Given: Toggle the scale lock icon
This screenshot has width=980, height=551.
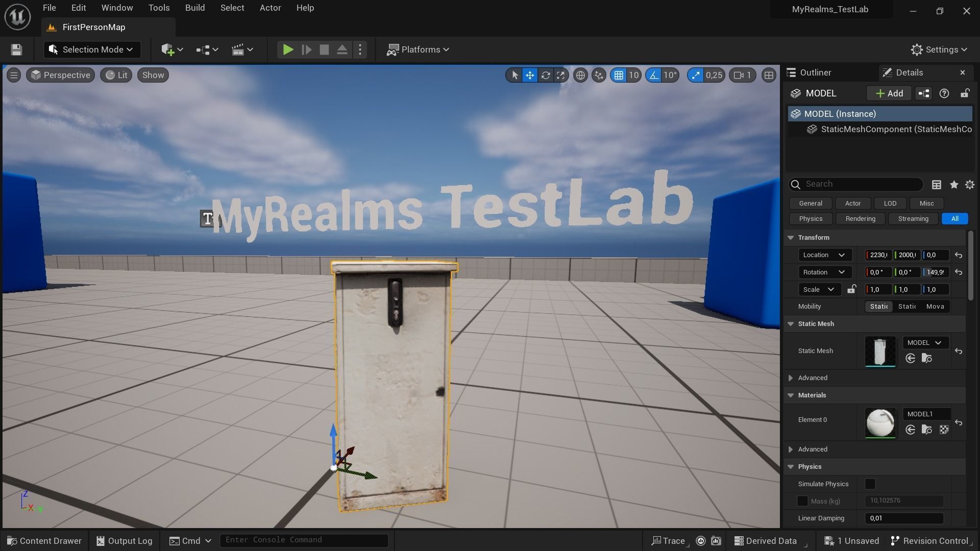Looking at the screenshot, I should coord(851,289).
